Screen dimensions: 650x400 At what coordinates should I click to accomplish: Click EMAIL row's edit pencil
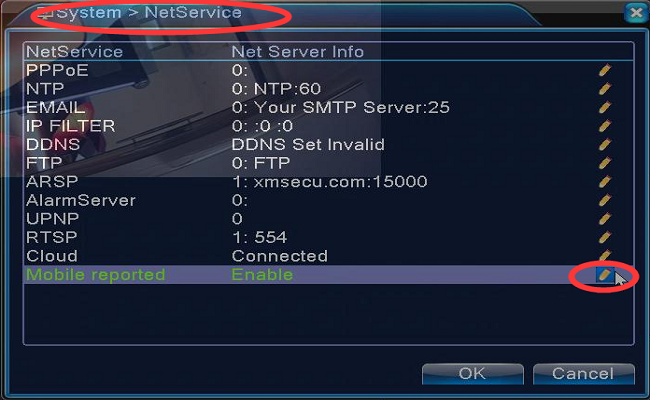[605, 107]
